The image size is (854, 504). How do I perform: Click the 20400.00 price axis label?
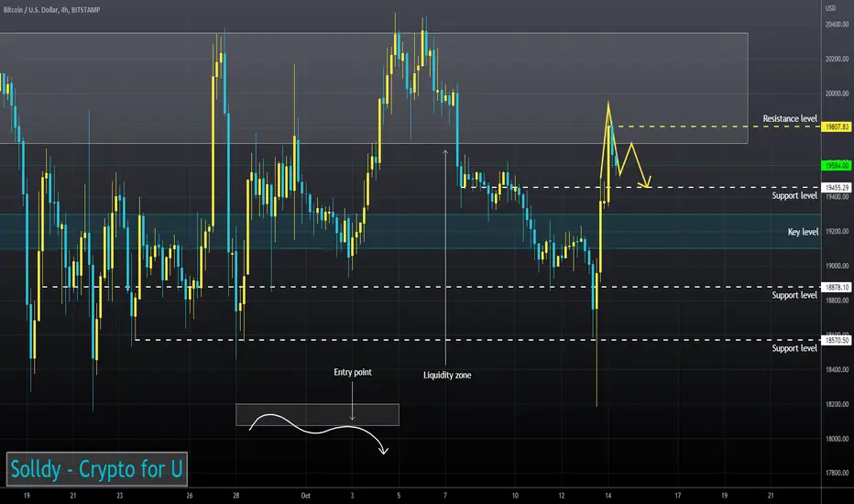[837, 25]
